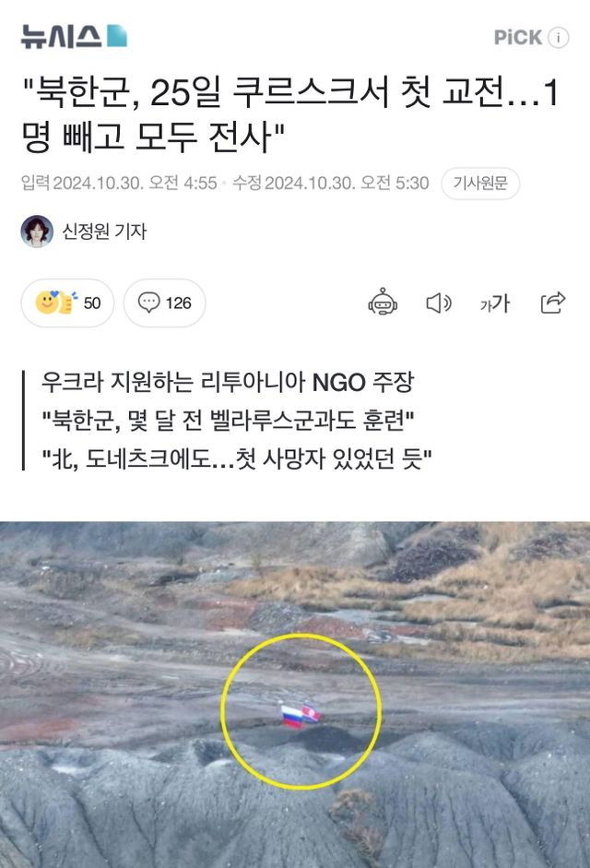Select the article headline about 북한군

290,114
